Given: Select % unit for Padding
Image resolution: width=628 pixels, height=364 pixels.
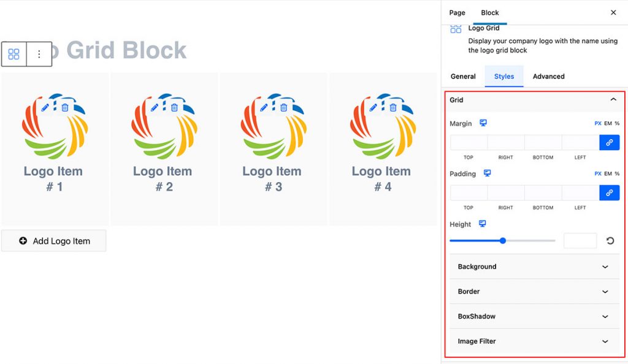Looking at the screenshot, I should (x=617, y=173).
